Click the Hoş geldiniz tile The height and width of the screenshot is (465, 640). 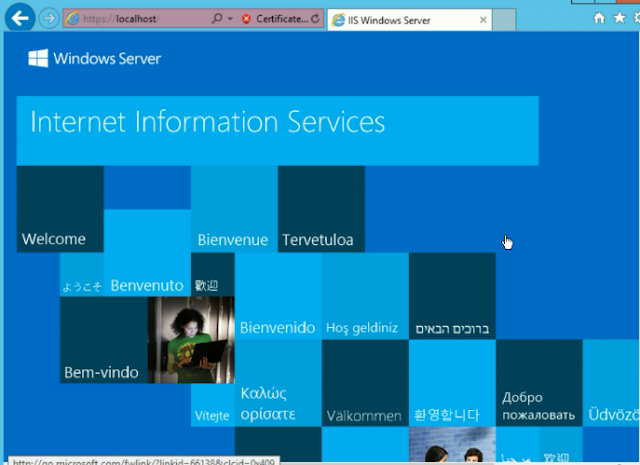coord(365,296)
